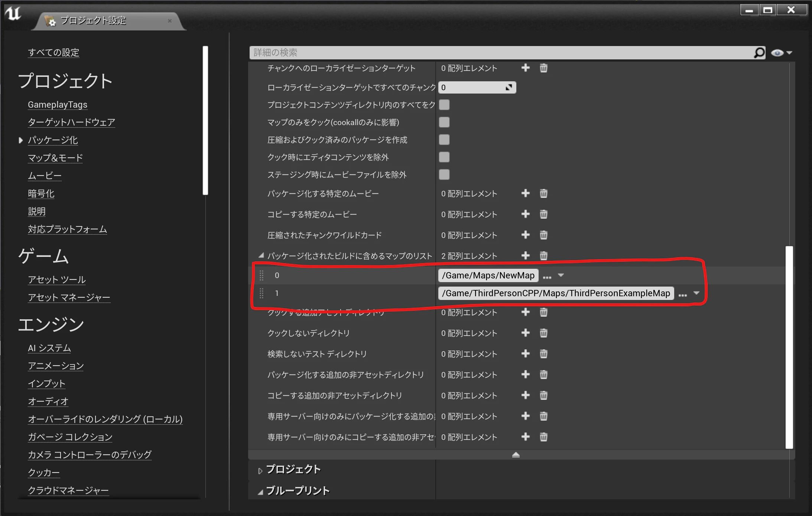Empty the クックしないディレクトリ array
812x516 pixels.
543,333
